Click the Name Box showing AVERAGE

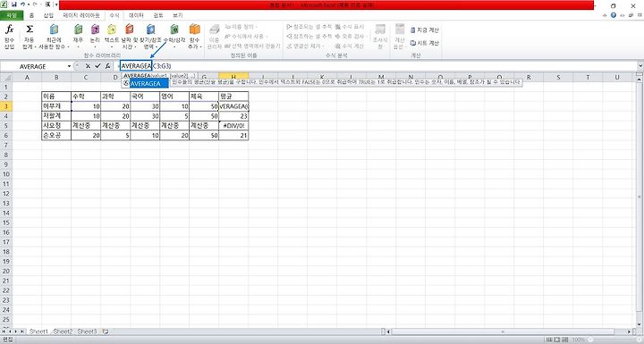tap(33, 66)
